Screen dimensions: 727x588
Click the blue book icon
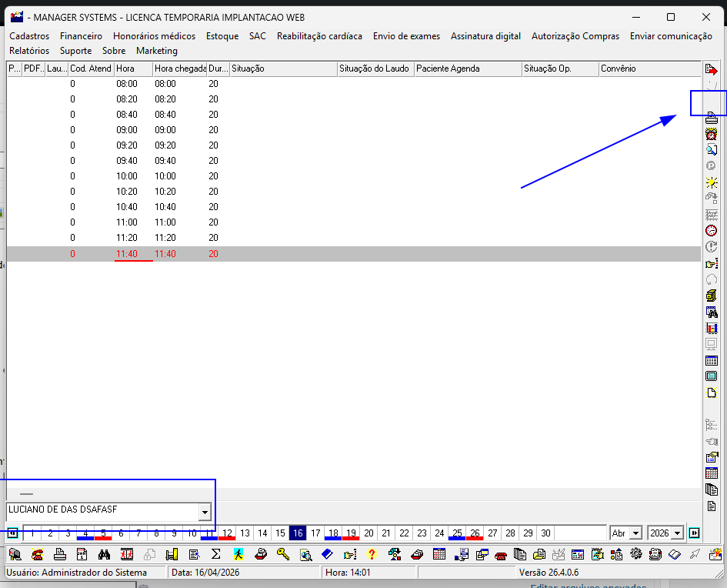pyautogui.click(x=327, y=554)
